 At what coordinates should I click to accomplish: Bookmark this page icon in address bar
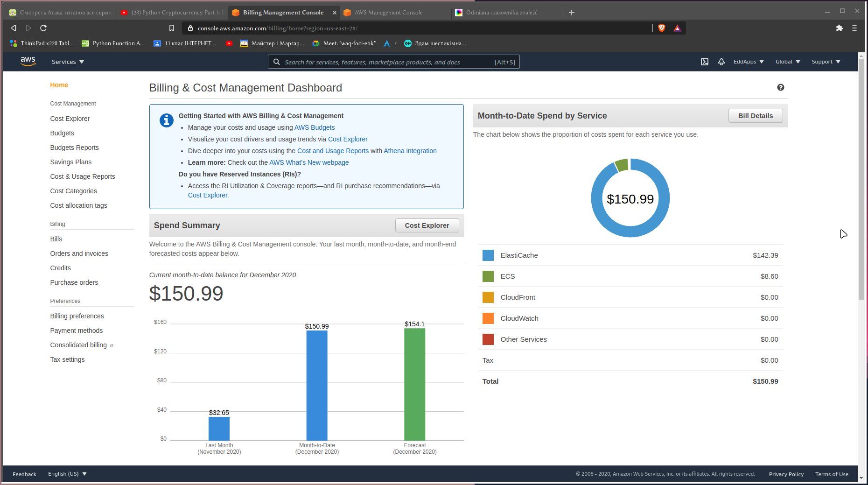pyautogui.click(x=172, y=28)
